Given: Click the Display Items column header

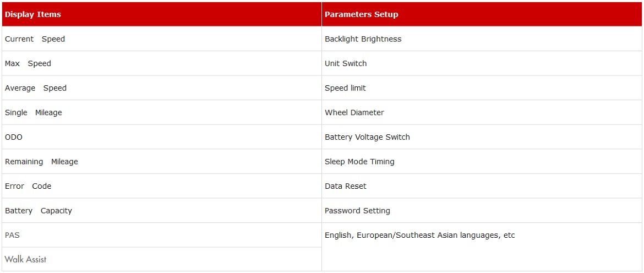Looking at the screenshot, I should click(x=162, y=14).
